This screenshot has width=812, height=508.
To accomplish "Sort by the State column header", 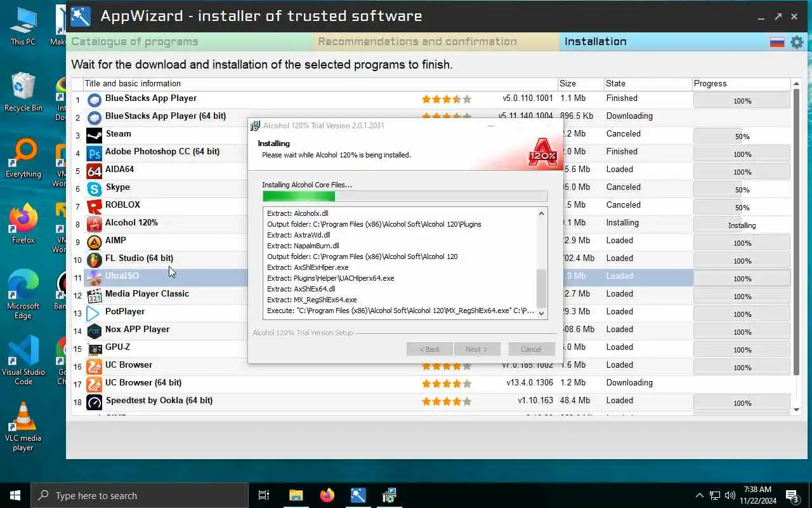I will (648, 84).
